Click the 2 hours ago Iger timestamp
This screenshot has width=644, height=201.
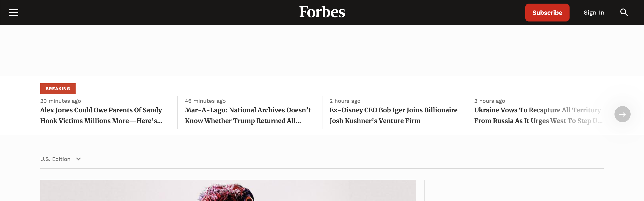345,101
